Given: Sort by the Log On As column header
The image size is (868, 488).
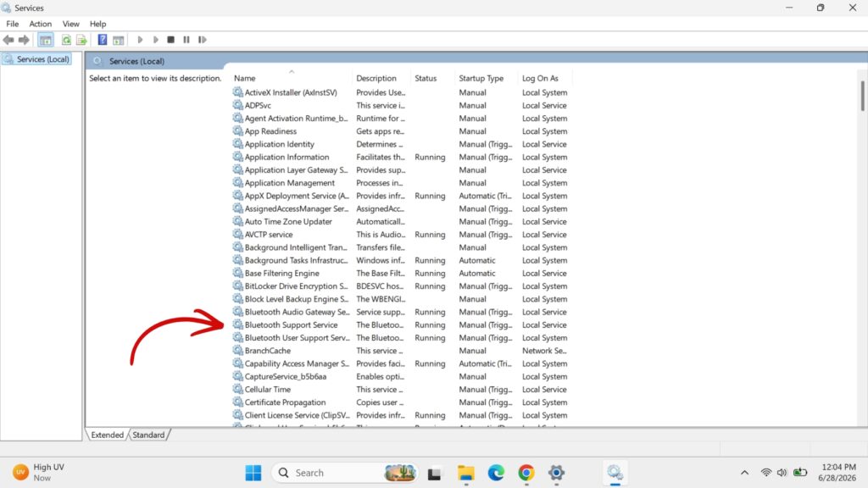Looking at the screenshot, I should coord(540,79).
